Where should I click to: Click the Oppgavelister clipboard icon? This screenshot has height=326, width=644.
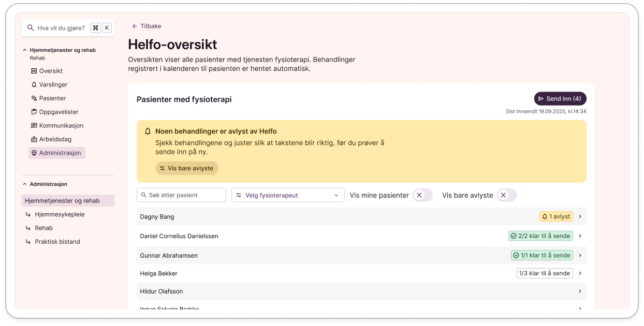(x=34, y=112)
